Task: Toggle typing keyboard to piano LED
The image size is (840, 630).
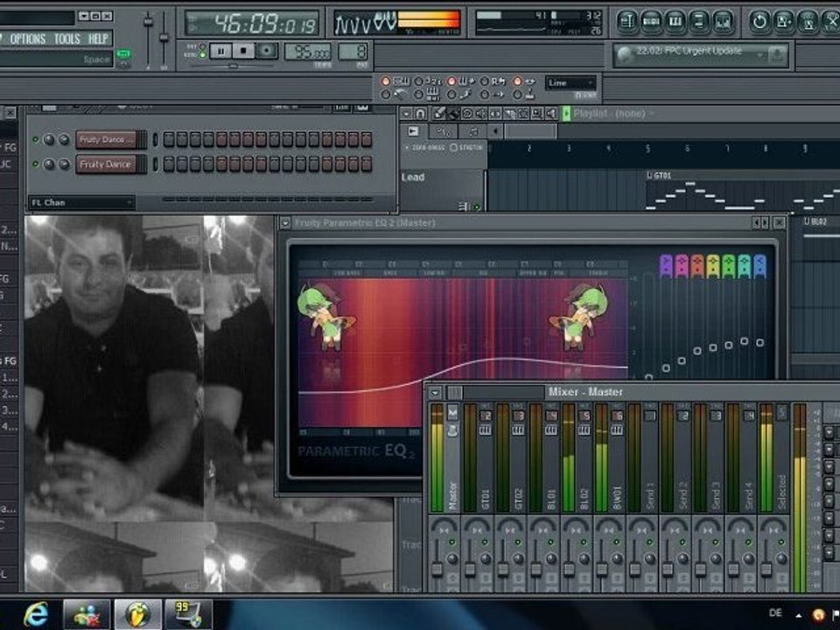Action: 385,81
